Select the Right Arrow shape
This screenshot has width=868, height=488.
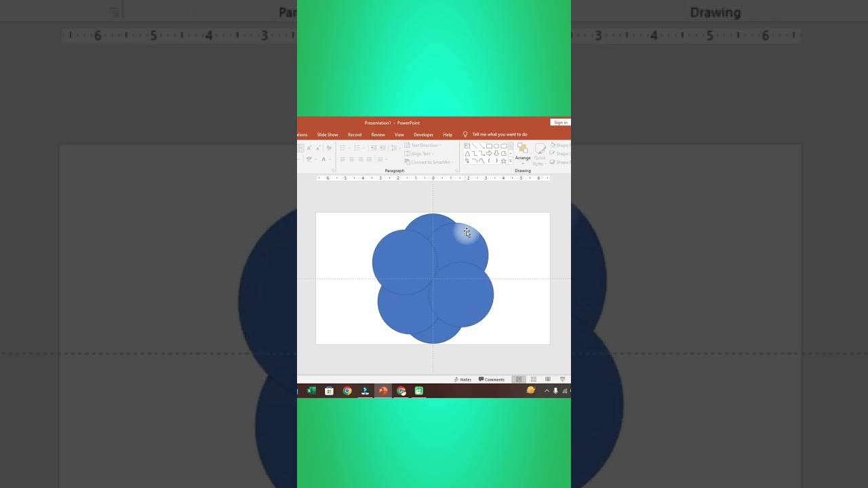pyautogui.click(x=489, y=153)
